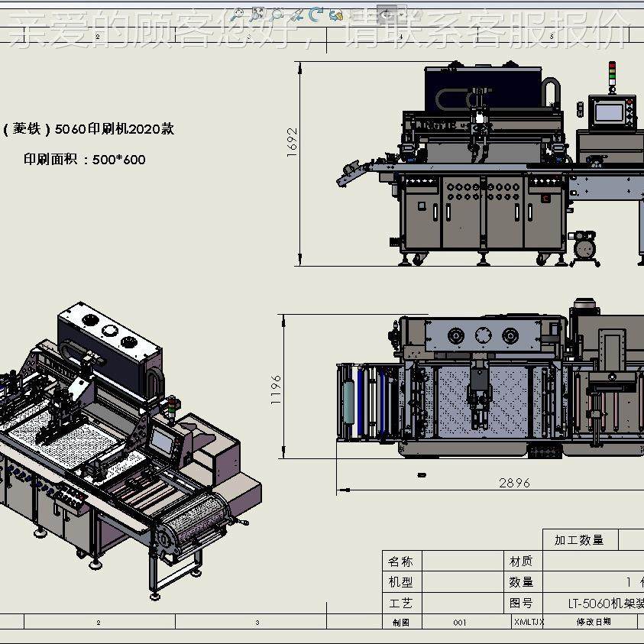Viewport: 644px width, 644px height.
Task: Click the Hide/Show Items toolbar icon
Action: 387,15
